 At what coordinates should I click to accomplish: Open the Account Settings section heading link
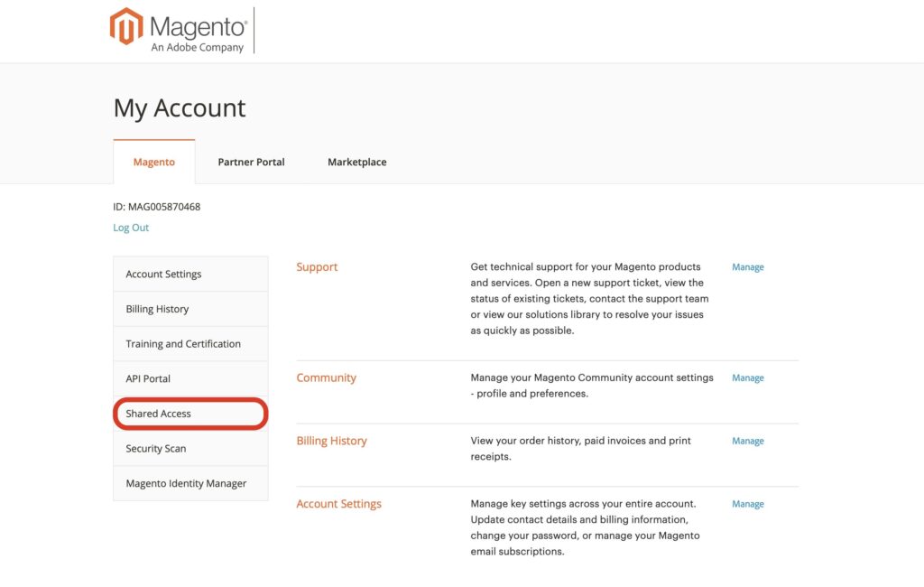338,503
